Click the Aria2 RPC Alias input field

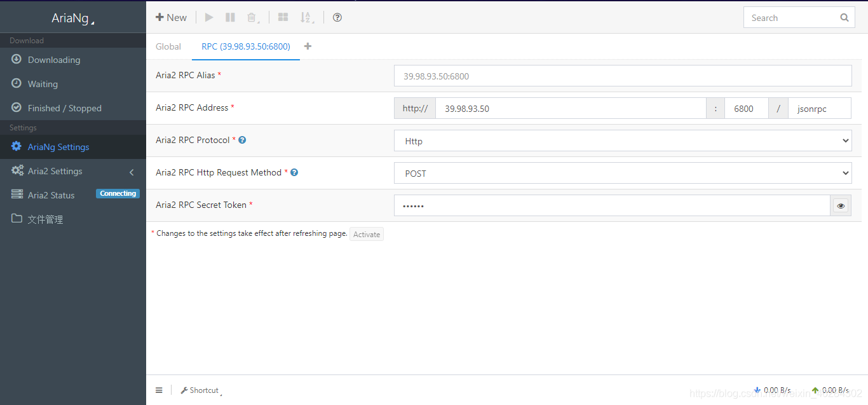pos(622,76)
